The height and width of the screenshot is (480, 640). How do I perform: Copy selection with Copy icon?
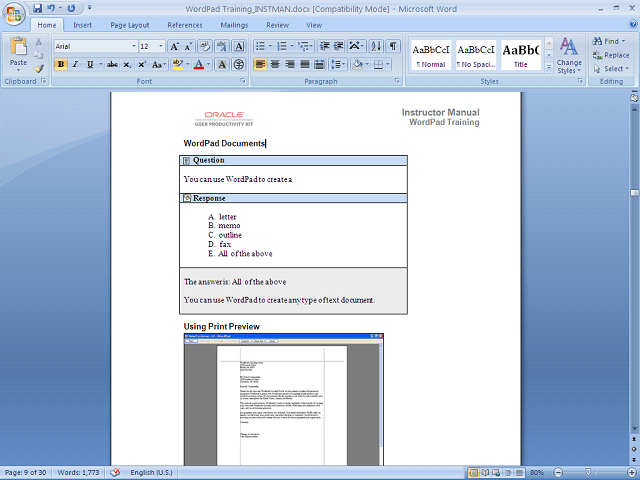[38, 55]
